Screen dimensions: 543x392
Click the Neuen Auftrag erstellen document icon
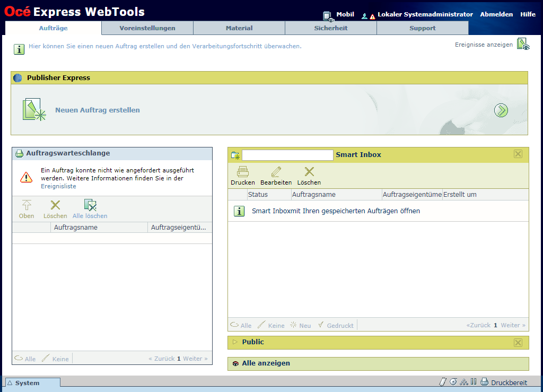(x=34, y=109)
